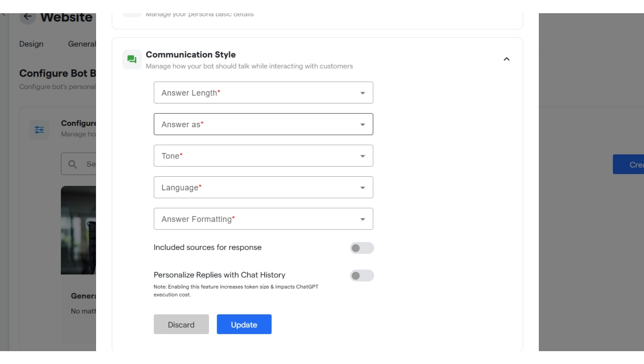Viewport: 644px width, 364px height.
Task: Toggle Personalize Replies with Chat History
Action: [x=362, y=275]
